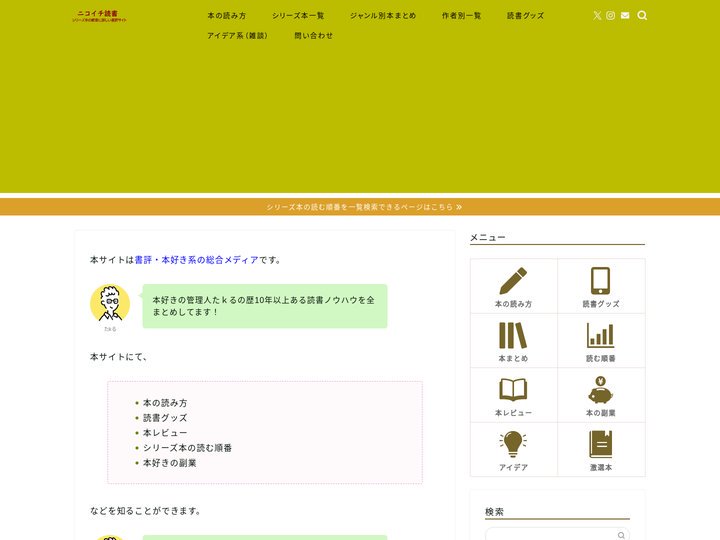Open アイデア系（雑談） in top navigation
This screenshot has width=720, height=540.
point(237,36)
